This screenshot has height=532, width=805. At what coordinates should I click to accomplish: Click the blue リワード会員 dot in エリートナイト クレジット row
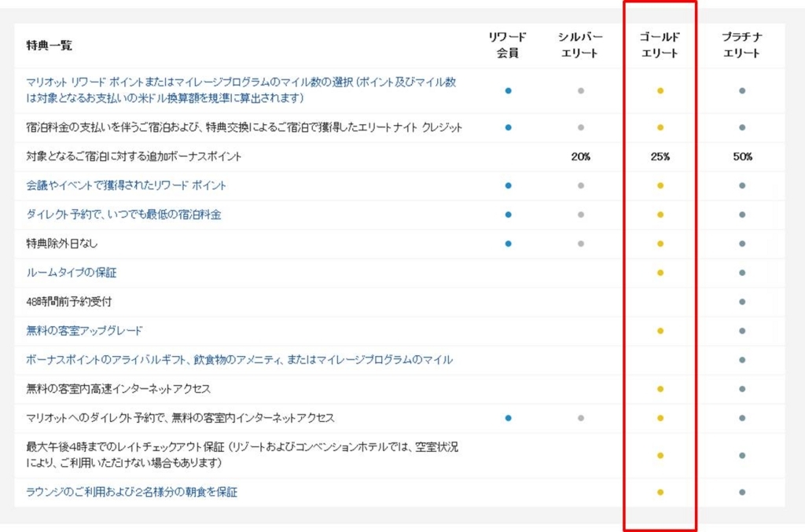coord(509,127)
